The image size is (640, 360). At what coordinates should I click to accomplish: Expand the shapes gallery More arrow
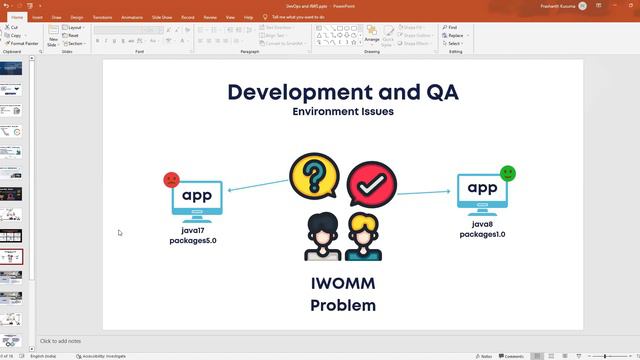click(x=360, y=42)
